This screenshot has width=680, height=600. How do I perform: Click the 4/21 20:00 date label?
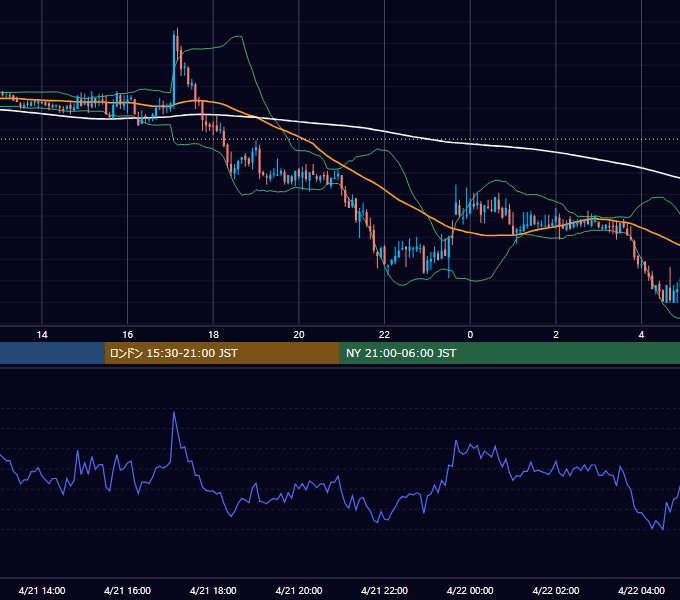click(x=299, y=590)
